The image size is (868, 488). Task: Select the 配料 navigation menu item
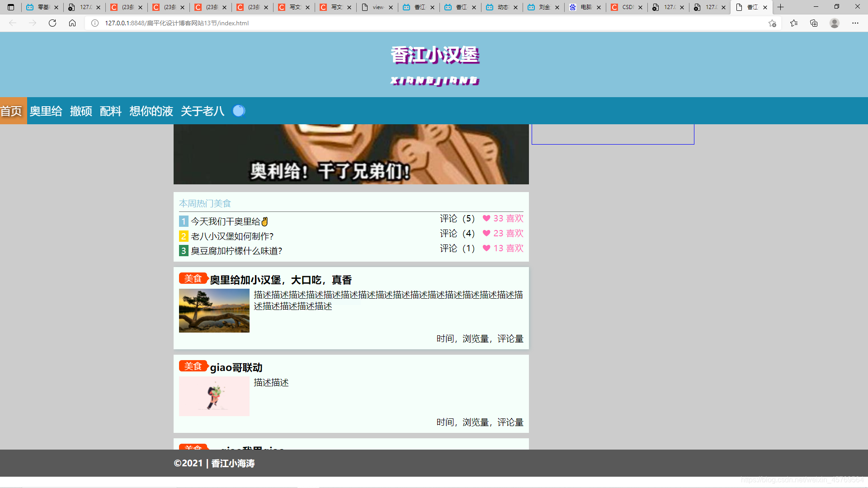110,111
